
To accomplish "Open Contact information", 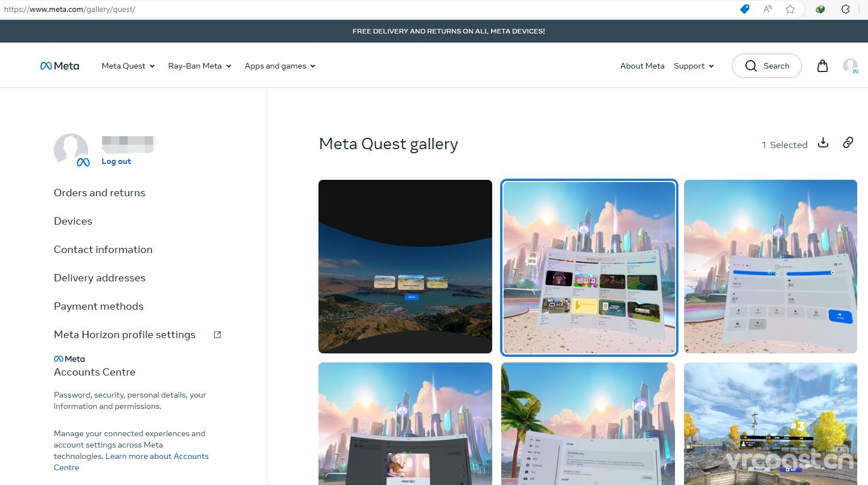I will (x=103, y=250).
